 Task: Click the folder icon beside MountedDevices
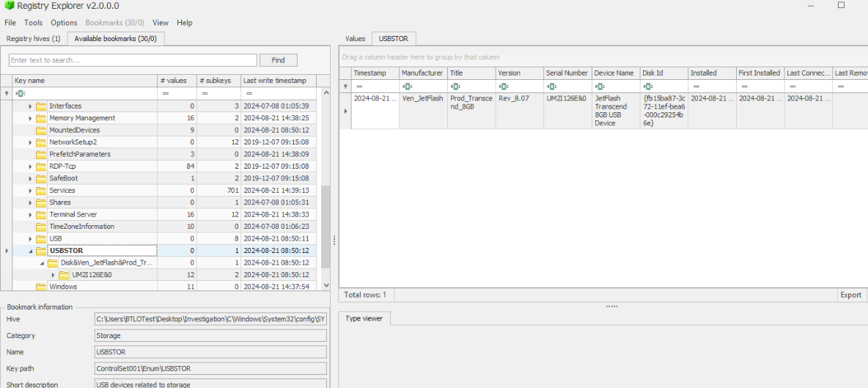point(41,131)
